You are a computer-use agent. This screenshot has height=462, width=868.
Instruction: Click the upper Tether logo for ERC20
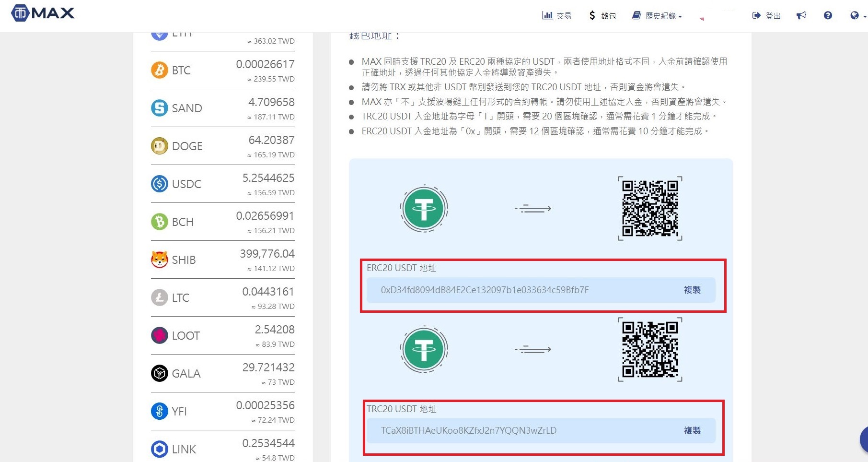(424, 209)
